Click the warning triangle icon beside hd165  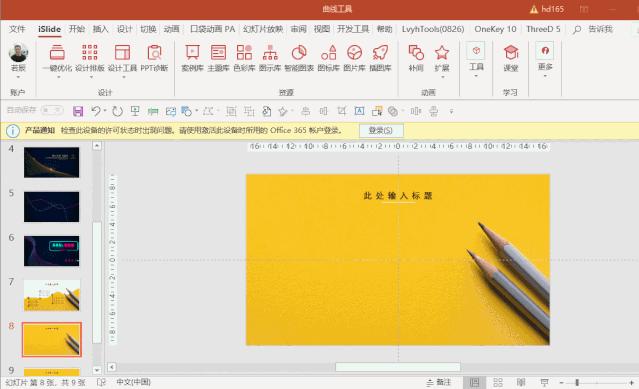533,9
